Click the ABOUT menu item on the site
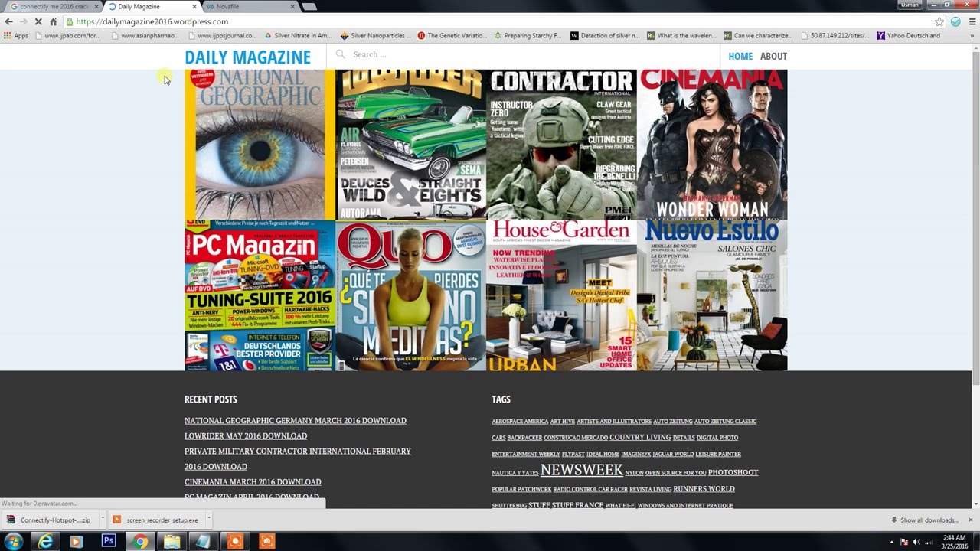Image resolution: width=980 pixels, height=551 pixels. [x=773, y=56]
